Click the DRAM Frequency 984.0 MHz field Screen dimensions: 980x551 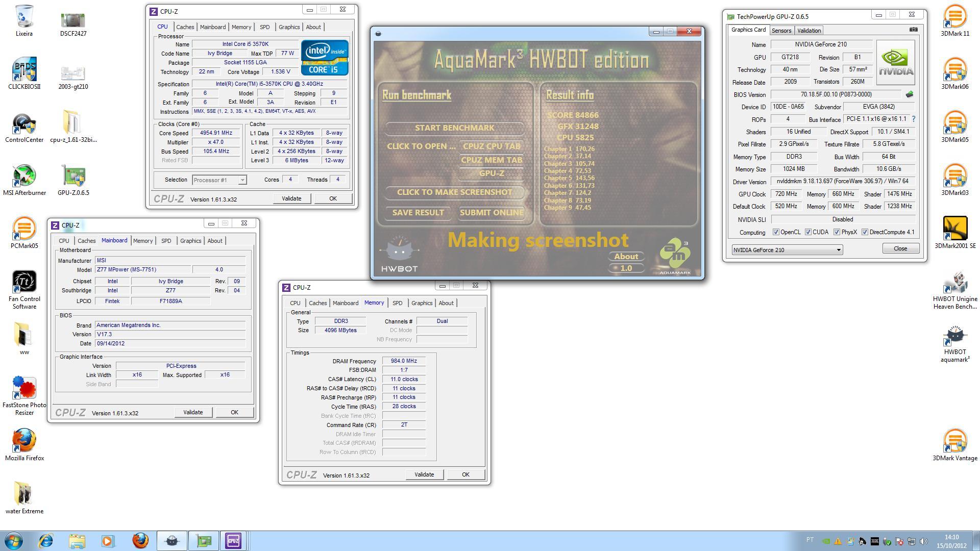point(404,361)
